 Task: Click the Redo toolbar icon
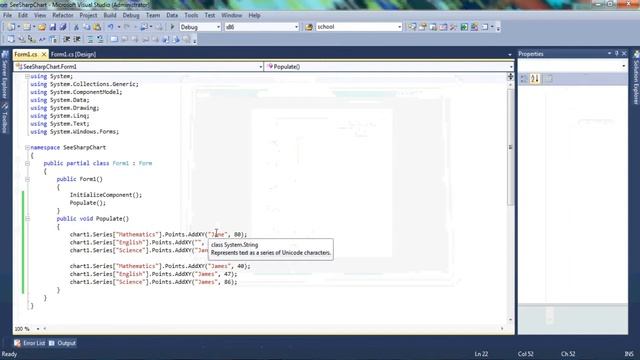[x=127, y=27]
